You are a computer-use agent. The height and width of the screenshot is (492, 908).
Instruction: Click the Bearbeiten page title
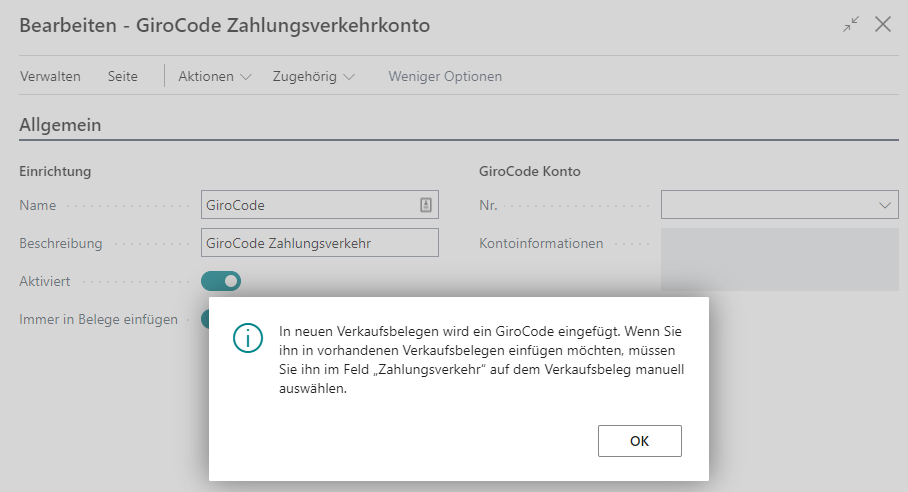point(225,26)
